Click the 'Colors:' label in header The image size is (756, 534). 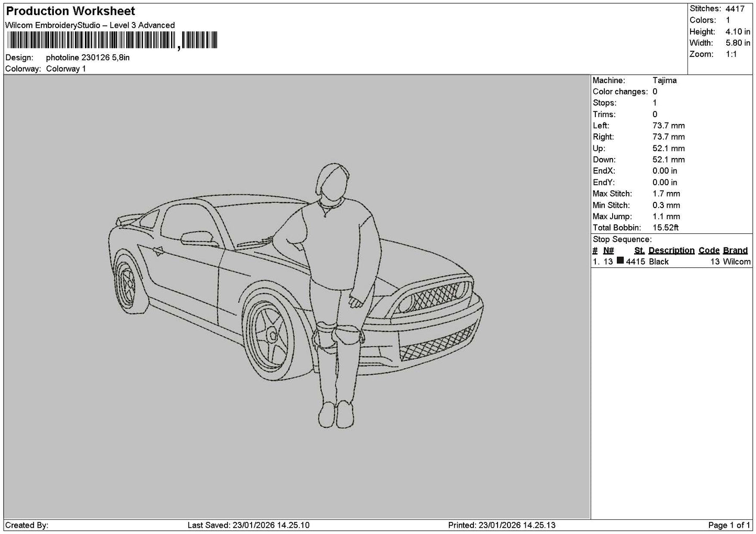pyautogui.click(x=703, y=20)
